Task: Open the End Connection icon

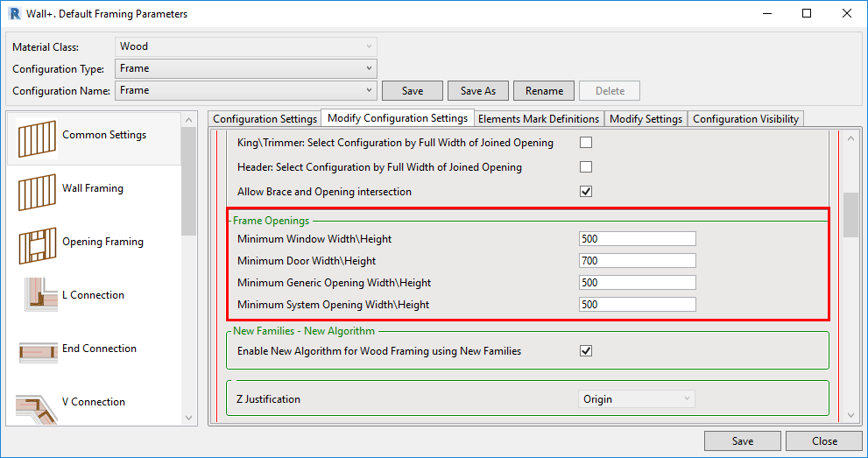Action: pos(39,352)
